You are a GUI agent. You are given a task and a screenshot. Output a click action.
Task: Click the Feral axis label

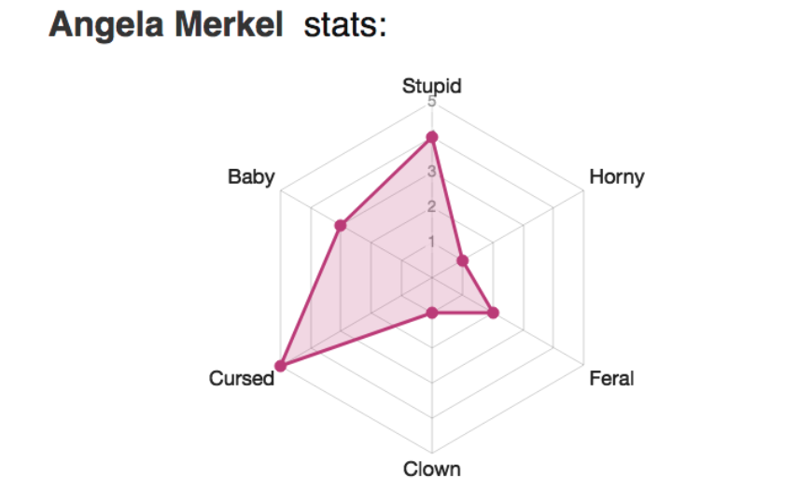click(611, 379)
